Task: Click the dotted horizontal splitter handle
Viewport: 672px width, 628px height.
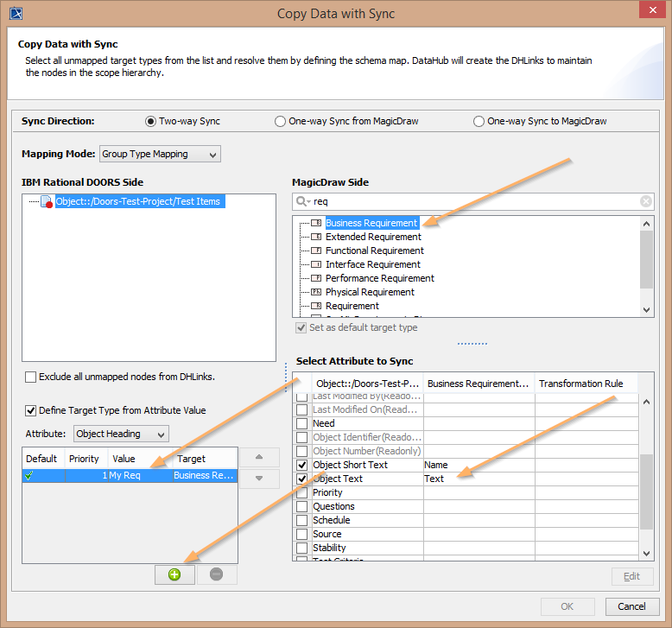Action: click(x=472, y=344)
